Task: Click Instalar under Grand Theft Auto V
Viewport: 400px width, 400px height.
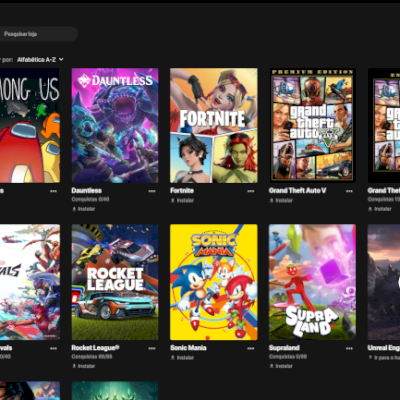Action: click(x=281, y=200)
